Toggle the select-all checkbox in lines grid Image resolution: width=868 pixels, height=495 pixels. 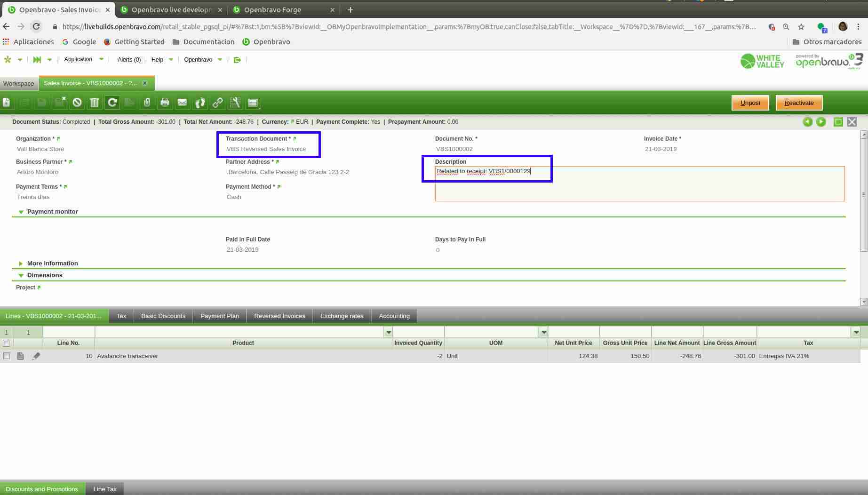pyautogui.click(x=7, y=343)
